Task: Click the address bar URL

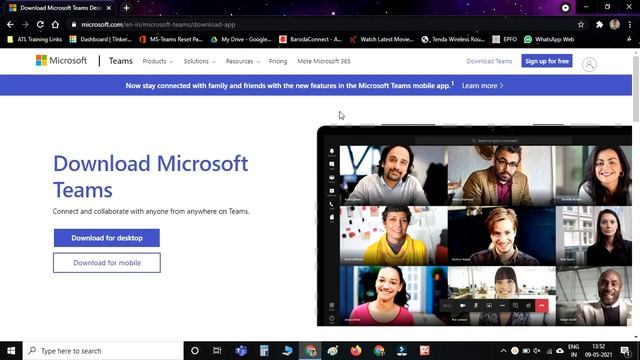Action: [x=158, y=24]
